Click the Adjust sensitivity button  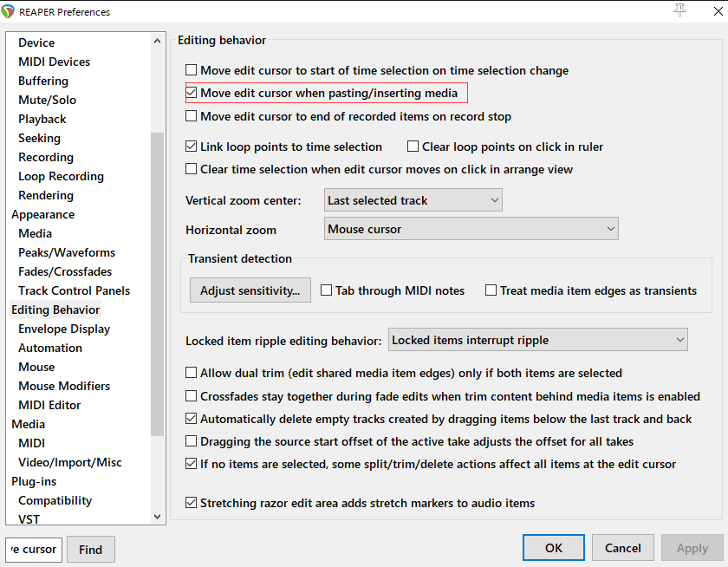250,290
